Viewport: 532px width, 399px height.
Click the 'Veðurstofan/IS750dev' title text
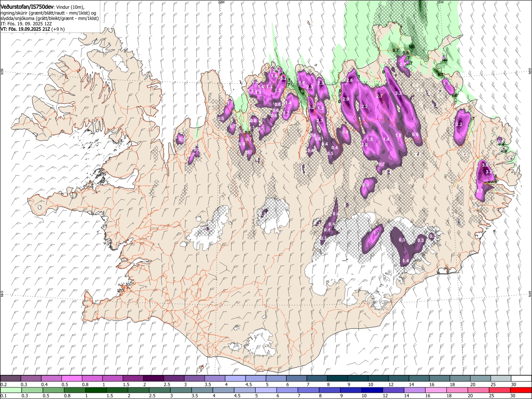pos(27,6)
